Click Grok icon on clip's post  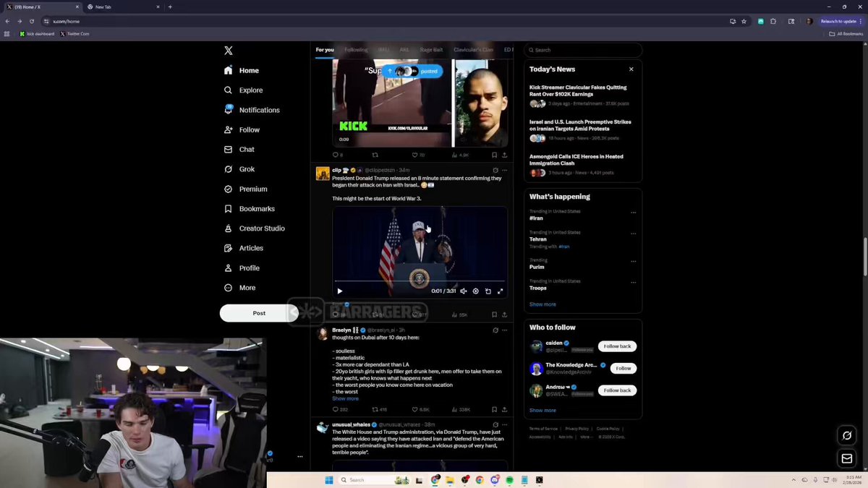[x=495, y=171]
